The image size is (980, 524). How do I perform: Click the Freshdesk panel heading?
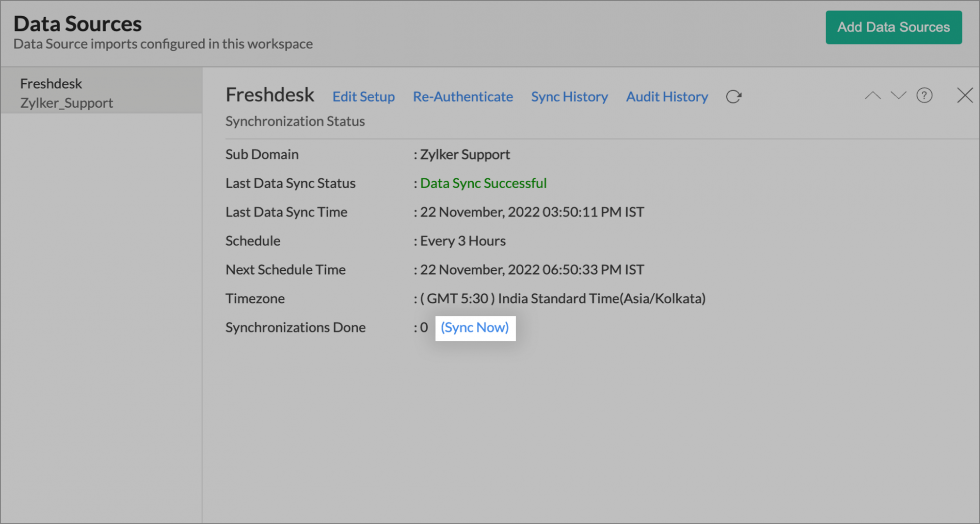269,95
